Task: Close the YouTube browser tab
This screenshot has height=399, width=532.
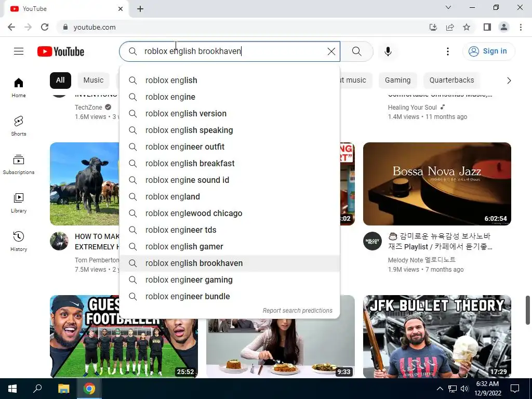Action: point(121,9)
